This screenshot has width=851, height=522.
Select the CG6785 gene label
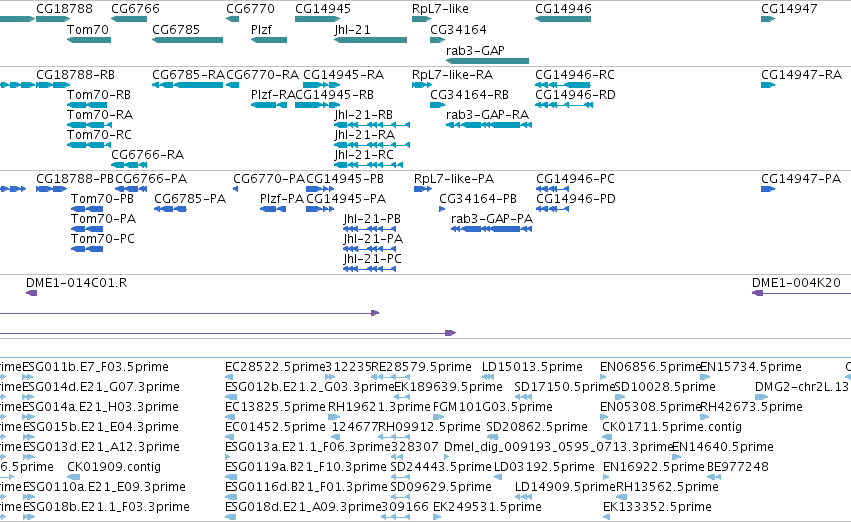176,30
